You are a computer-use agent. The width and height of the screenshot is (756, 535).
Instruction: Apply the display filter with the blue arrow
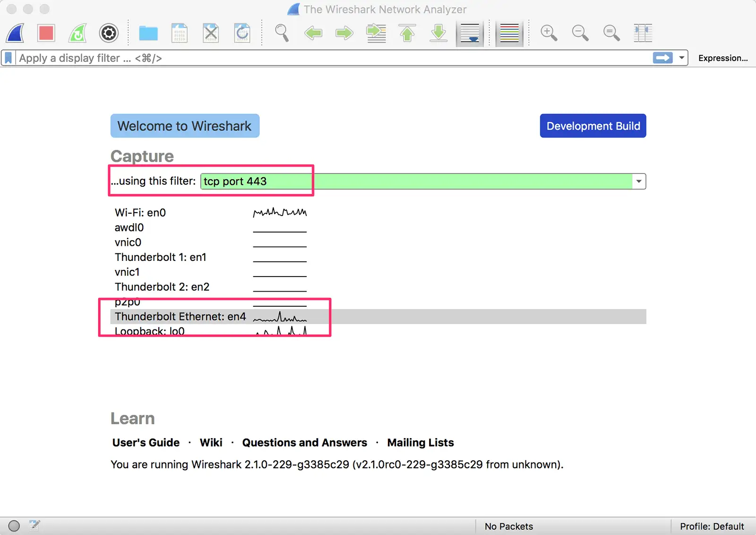[663, 58]
